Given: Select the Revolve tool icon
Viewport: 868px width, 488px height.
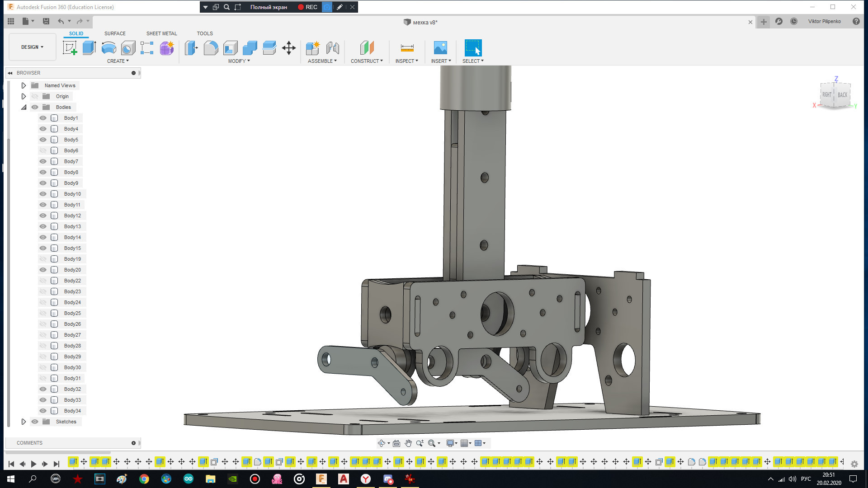Looking at the screenshot, I should click(108, 47).
